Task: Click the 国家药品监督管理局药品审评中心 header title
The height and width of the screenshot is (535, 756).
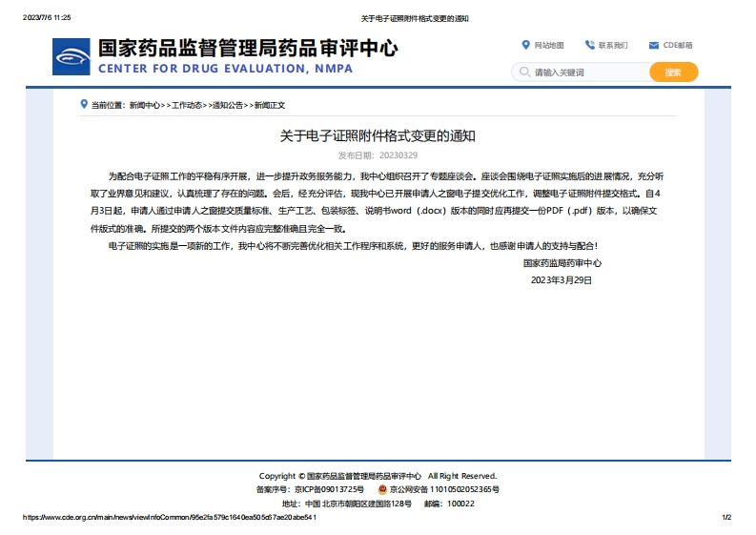Action: click(x=248, y=48)
